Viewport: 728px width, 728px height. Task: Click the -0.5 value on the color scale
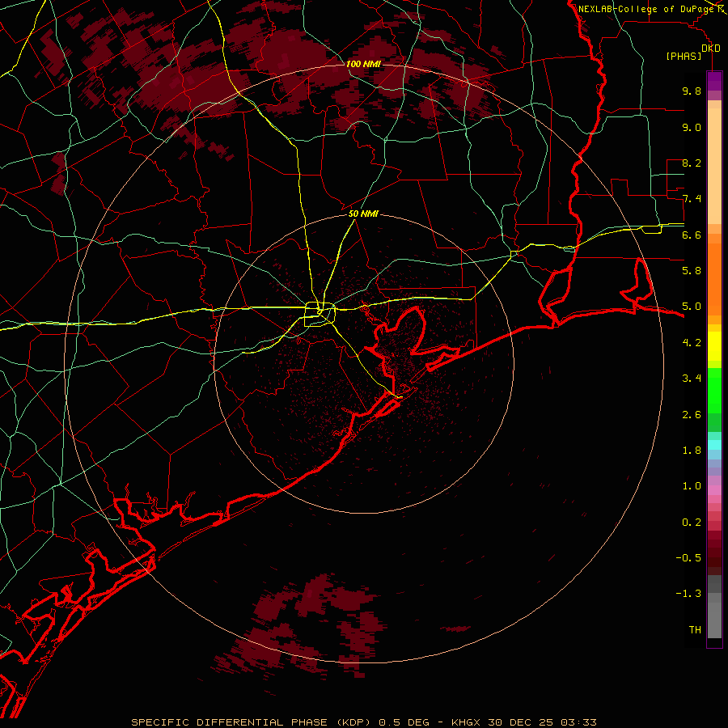point(688,558)
